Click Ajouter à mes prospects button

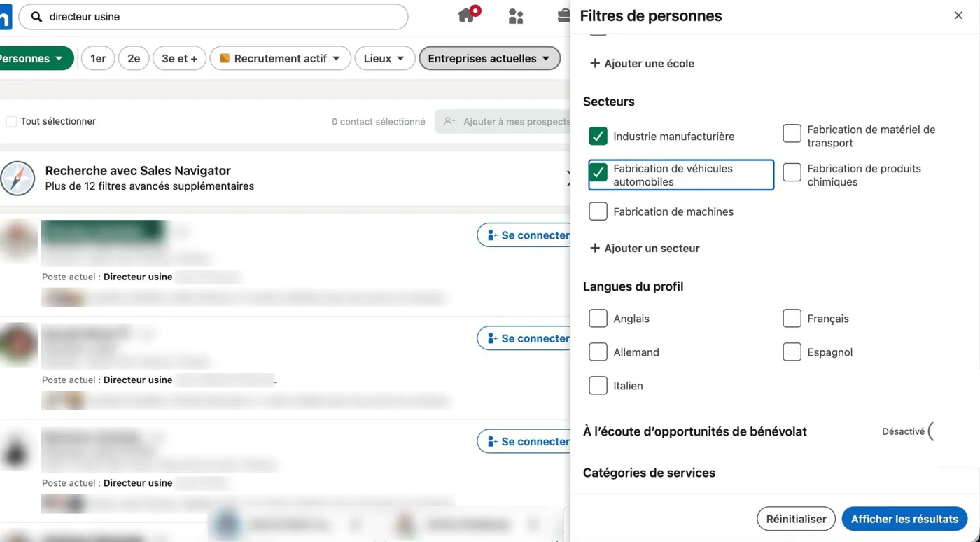pyautogui.click(x=503, y=121)
